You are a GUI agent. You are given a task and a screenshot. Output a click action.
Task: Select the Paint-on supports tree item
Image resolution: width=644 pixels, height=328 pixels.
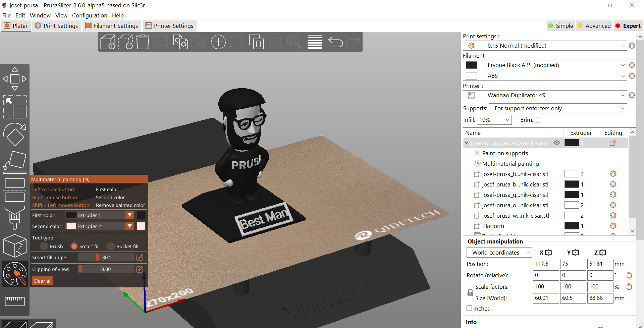(505, 153)
